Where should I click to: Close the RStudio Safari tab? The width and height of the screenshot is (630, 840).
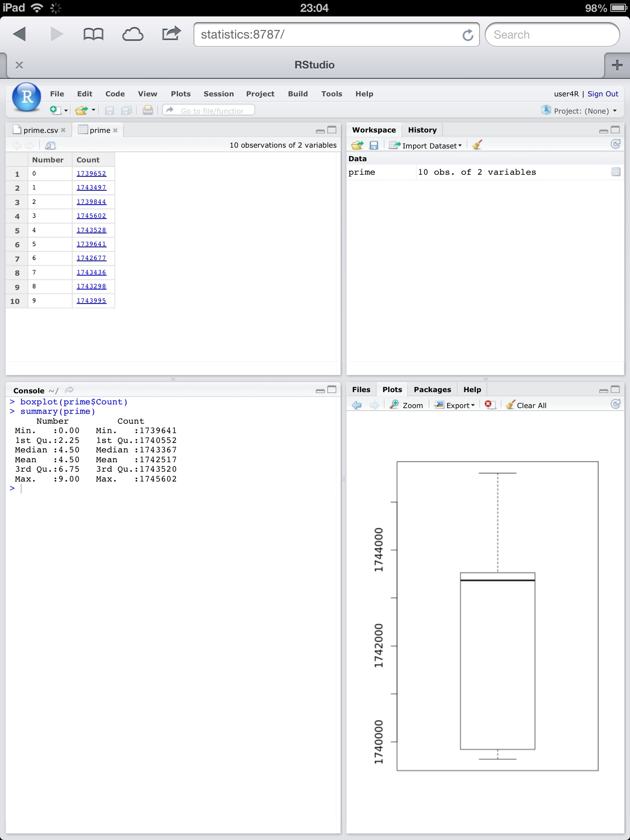click(19, 65)
